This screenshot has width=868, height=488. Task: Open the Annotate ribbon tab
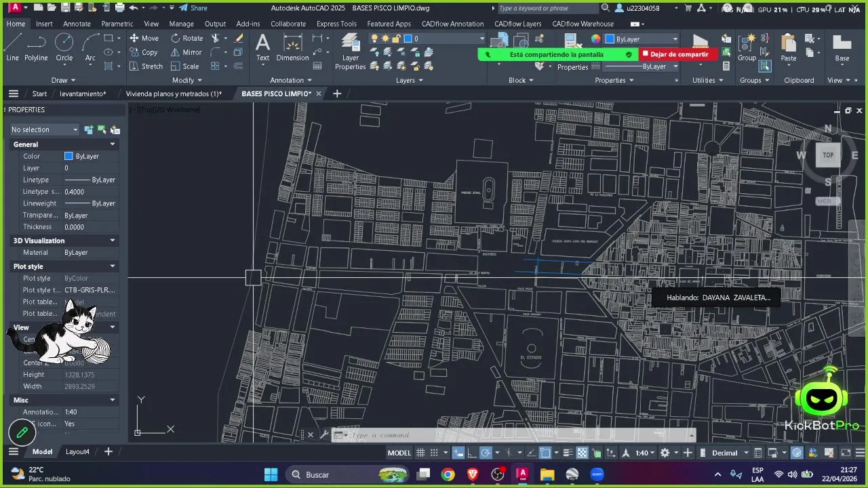(x=77, y=24)
